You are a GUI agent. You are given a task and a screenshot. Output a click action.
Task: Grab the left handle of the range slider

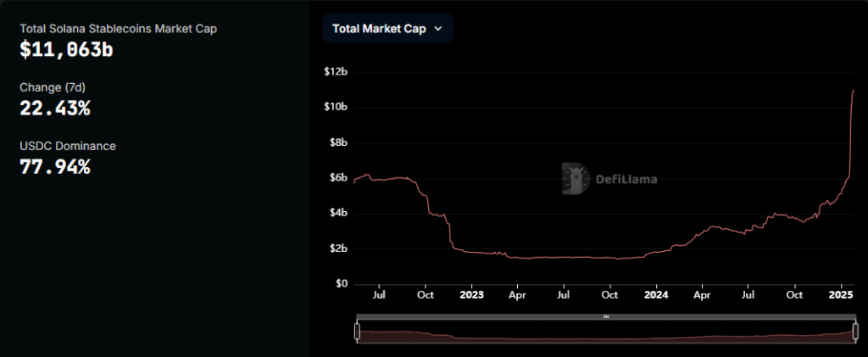pyautogui.click(x=358, y=332)
